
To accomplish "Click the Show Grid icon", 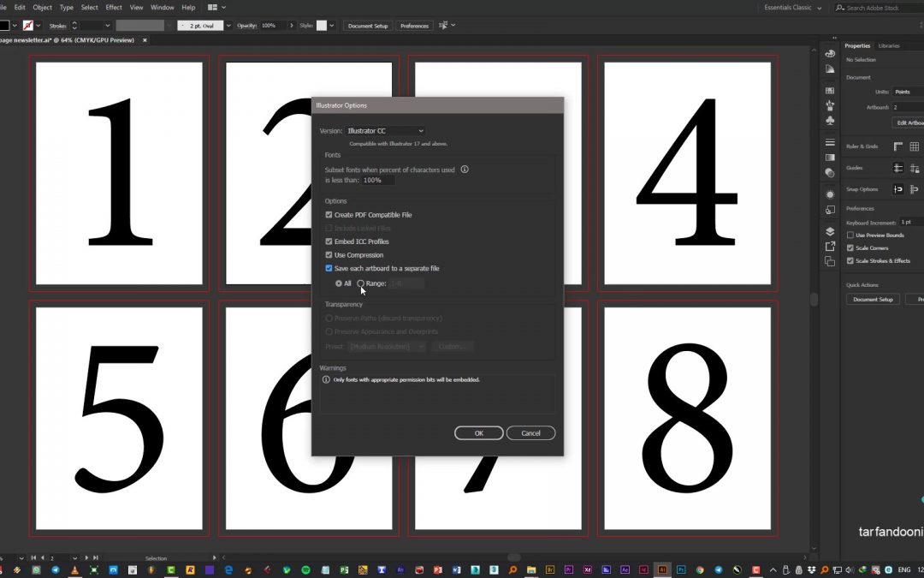I will (914, 146).
